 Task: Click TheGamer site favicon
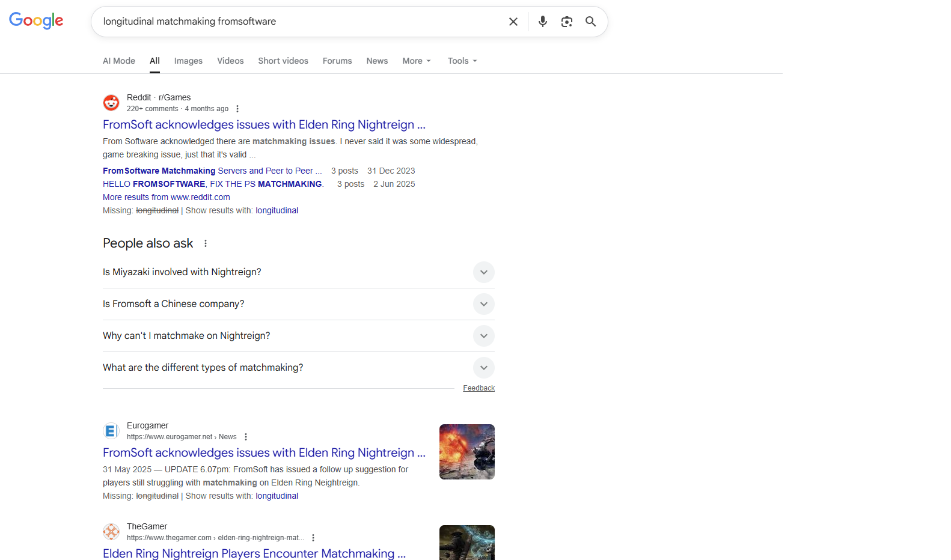[111, 532]
